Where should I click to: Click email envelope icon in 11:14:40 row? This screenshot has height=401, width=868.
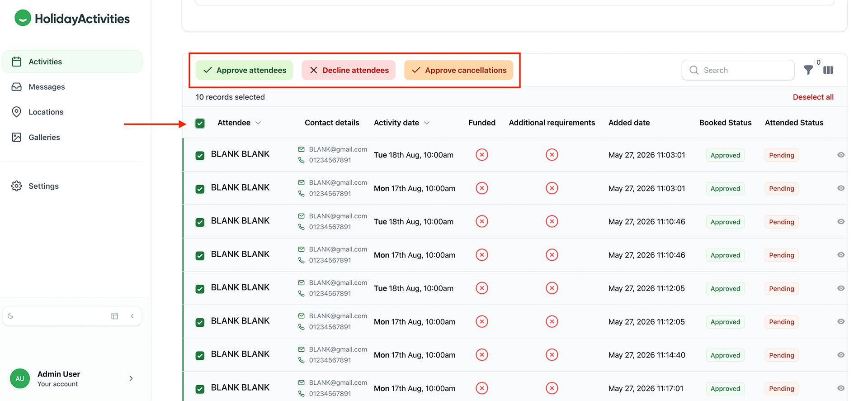point(302,349)
